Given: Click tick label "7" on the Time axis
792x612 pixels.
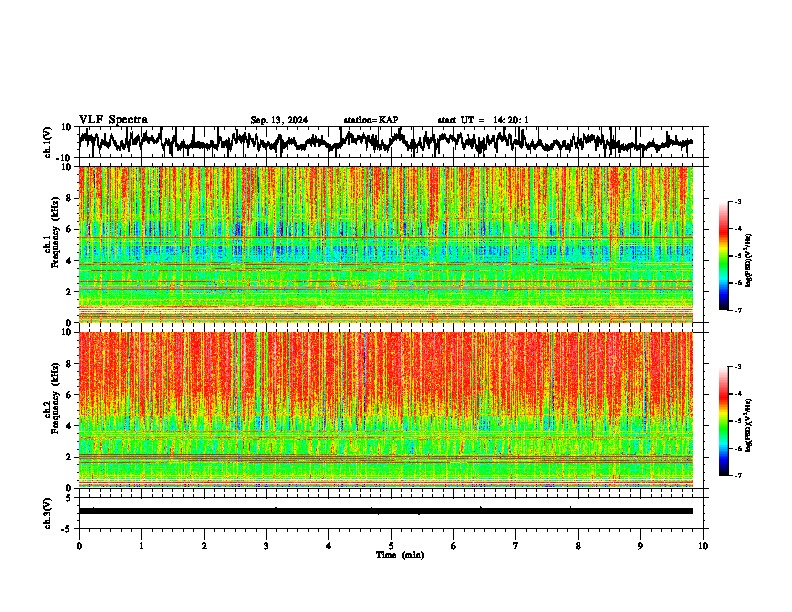Looking at the screenshot, I should click(516, 546).
